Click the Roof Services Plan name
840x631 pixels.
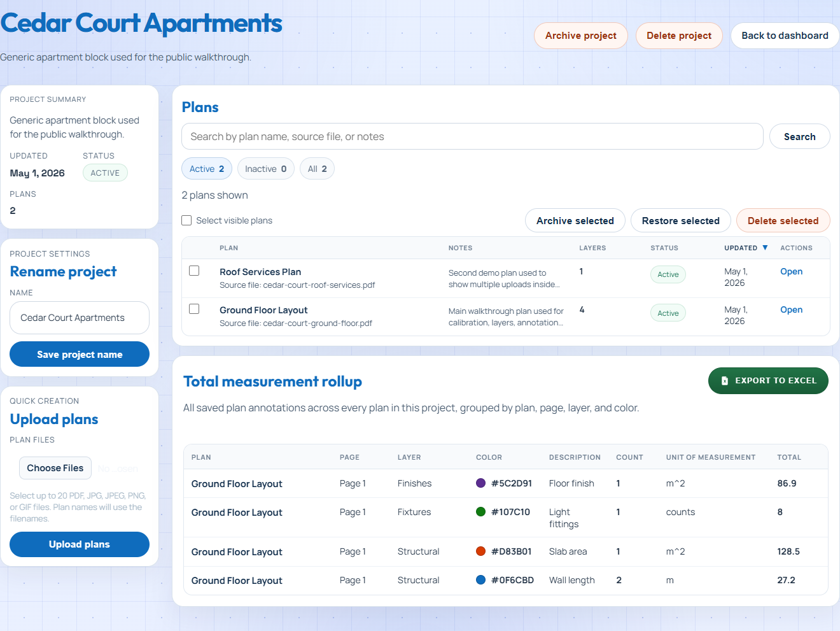(x=260, y=272)
